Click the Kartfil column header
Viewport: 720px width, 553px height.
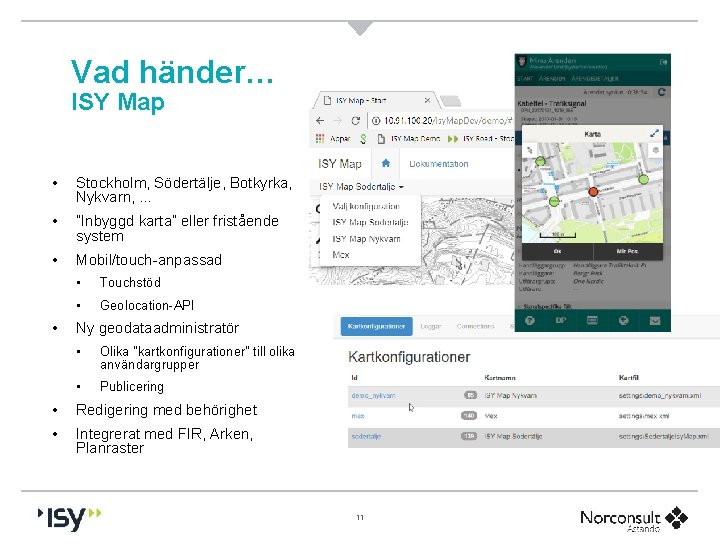[x=629, y=378]
